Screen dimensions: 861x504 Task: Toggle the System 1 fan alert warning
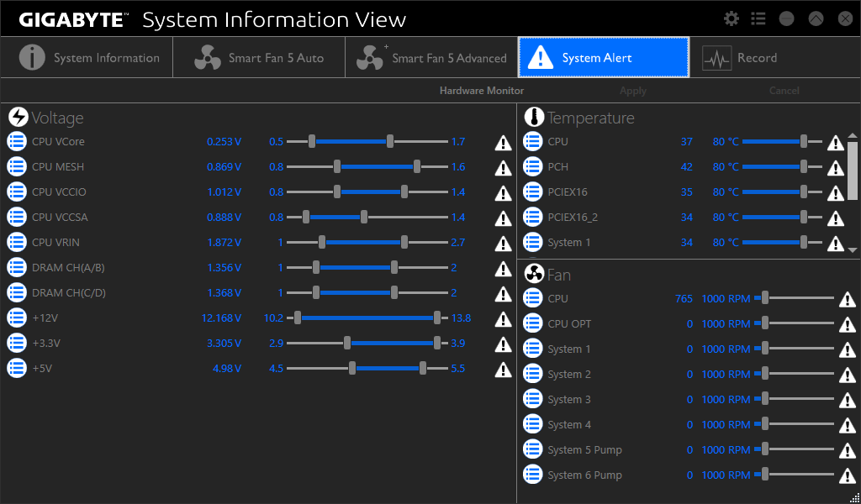point(848,350)
